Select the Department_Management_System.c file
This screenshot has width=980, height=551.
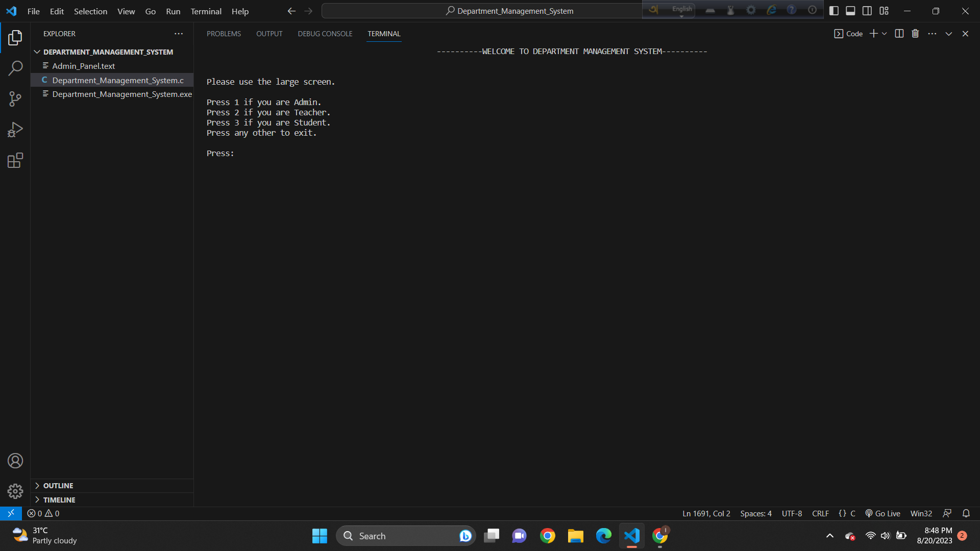point(118,80)
